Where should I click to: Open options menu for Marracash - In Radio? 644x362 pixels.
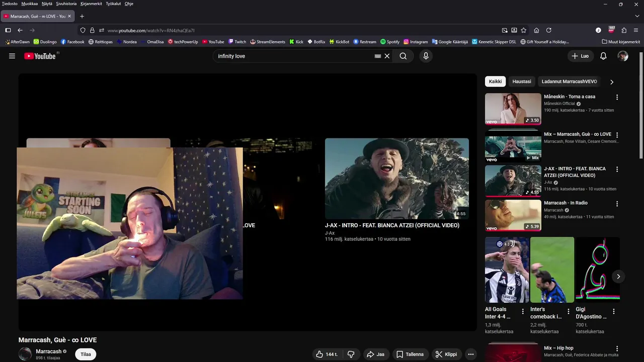[x=617, y=204]
